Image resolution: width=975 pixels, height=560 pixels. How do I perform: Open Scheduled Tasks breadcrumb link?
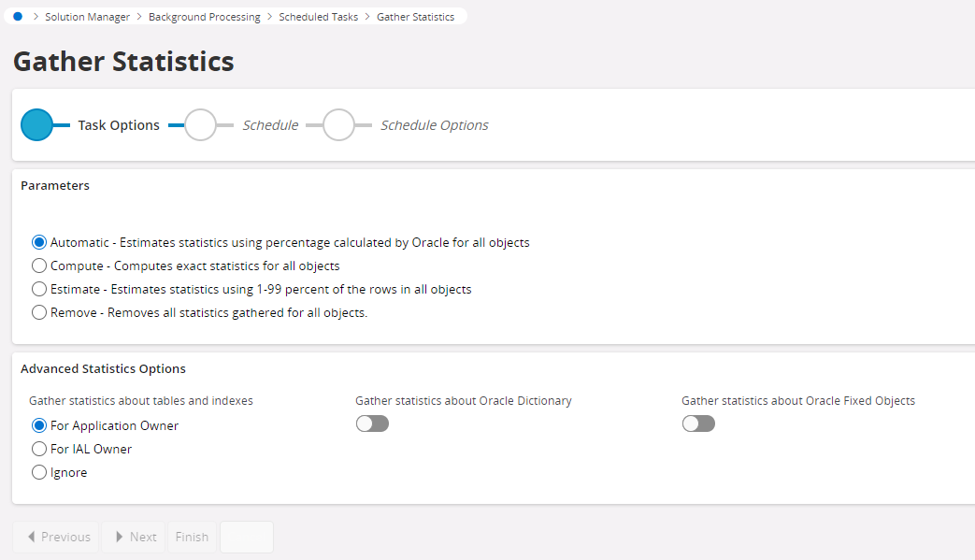click(318, 17)
